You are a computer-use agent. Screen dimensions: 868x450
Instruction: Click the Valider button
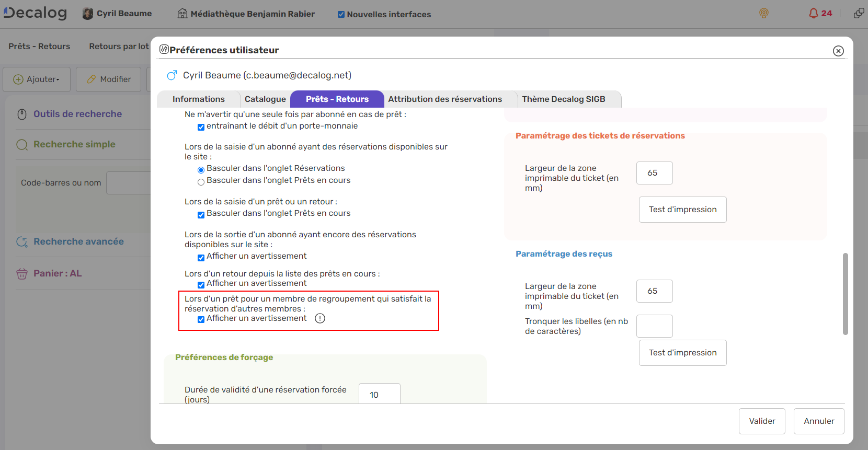pyautogui.click(x=761, y=421)
